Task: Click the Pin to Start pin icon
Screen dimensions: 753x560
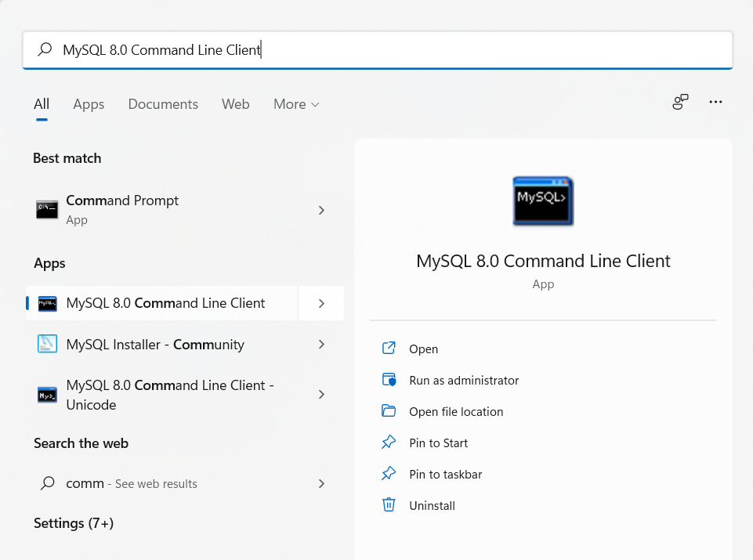Action: [x=389, y=443]
